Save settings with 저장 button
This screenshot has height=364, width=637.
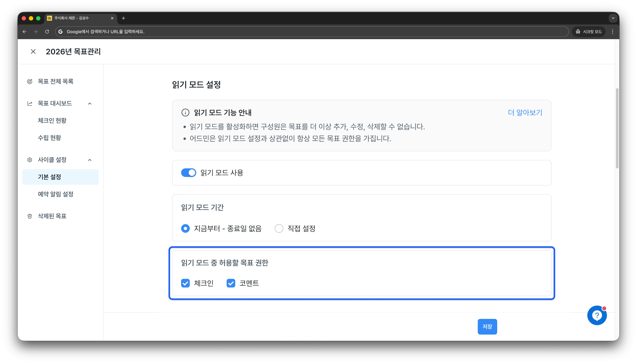point(487,327)
